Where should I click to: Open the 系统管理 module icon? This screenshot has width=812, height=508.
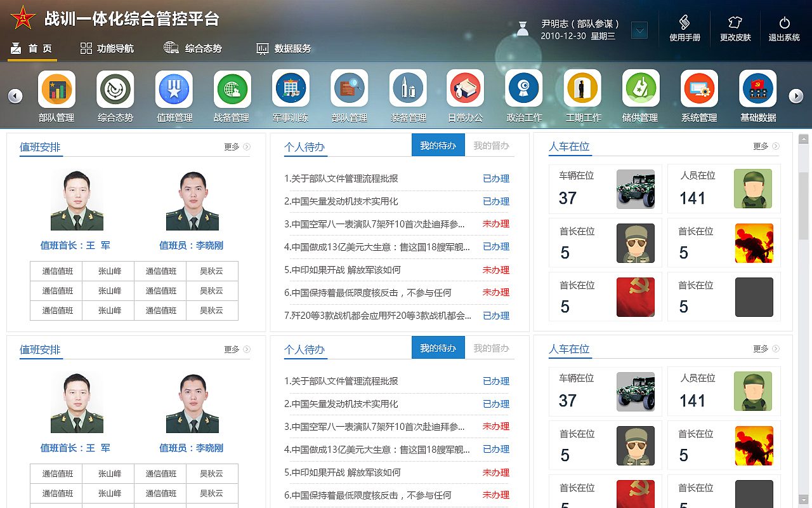tap(699, 89)
